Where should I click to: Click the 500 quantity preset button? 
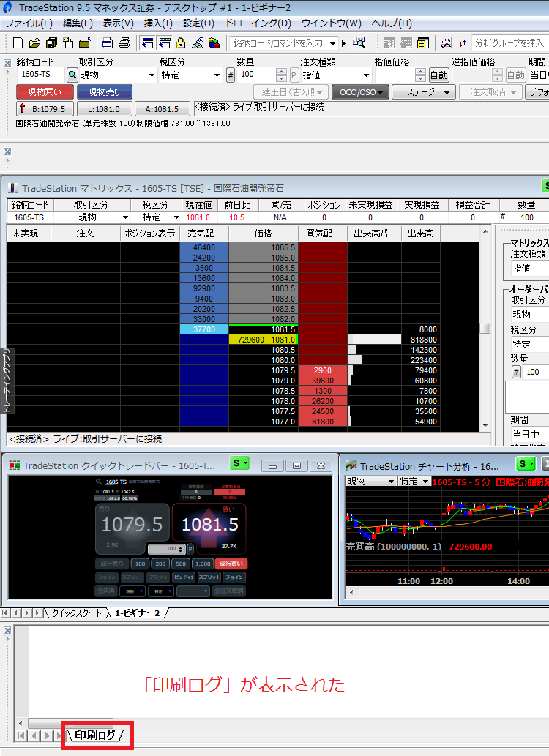[181, 564]
